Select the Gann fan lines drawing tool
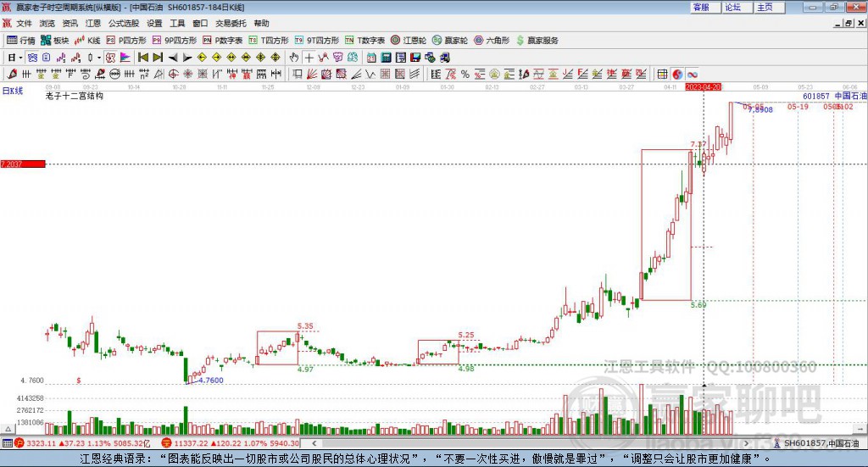868x467 pixels. coord(312,74)
